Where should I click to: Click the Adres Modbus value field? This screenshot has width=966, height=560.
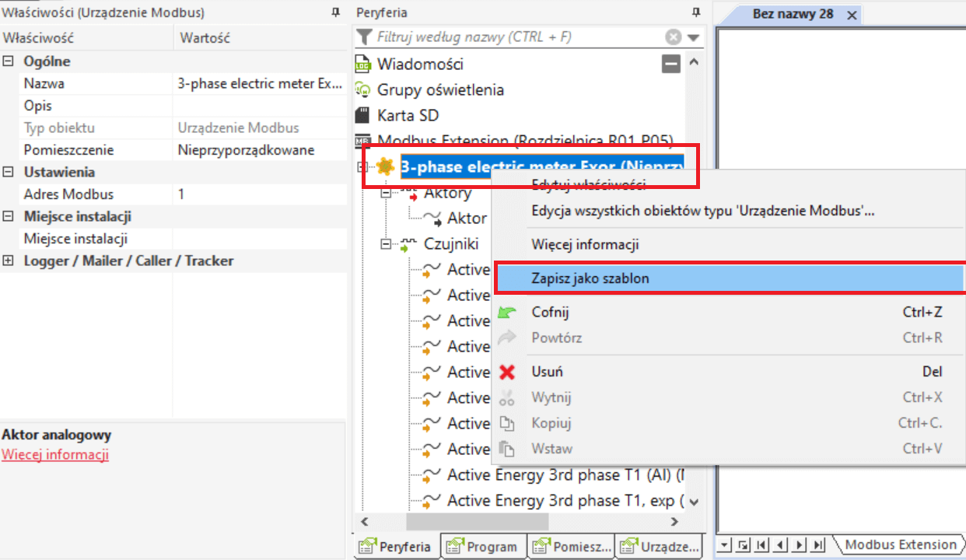pyautogui.click(x=259, y=194)
